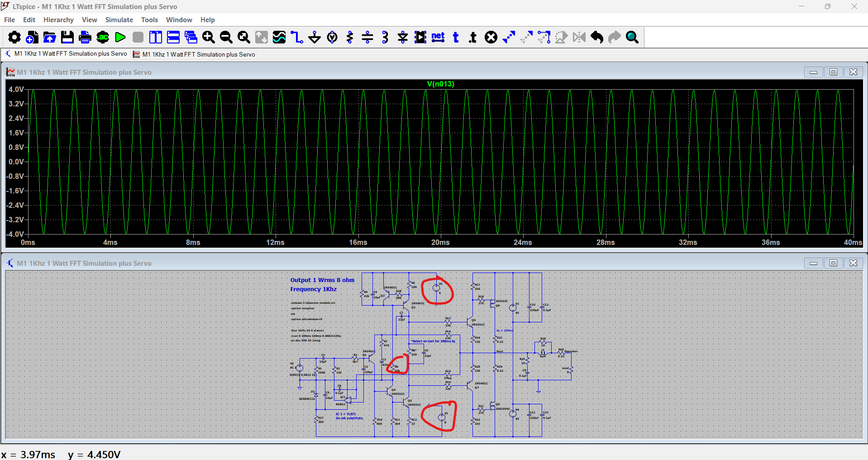This screenshot has width=868, height=460.
Task: Select the Wire drawing tool
Action: tap(297, 37)
